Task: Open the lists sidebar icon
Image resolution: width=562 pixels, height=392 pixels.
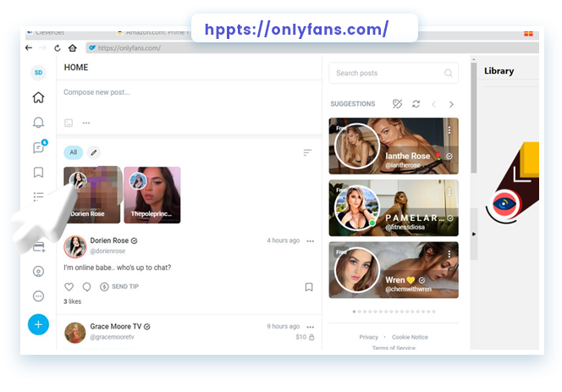Action: tap(38, 196)
